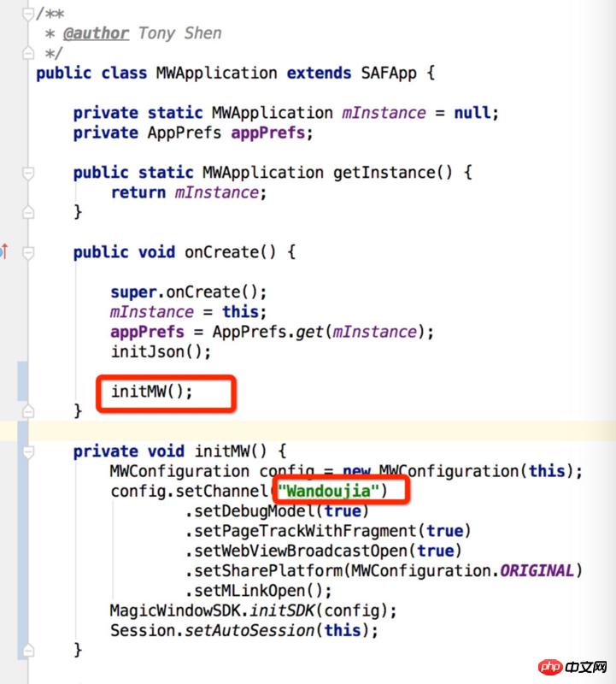This screenshot has height=684, width=616.
Task: Click the "Wandoujia" string literal
Action: tap(328, 491)
